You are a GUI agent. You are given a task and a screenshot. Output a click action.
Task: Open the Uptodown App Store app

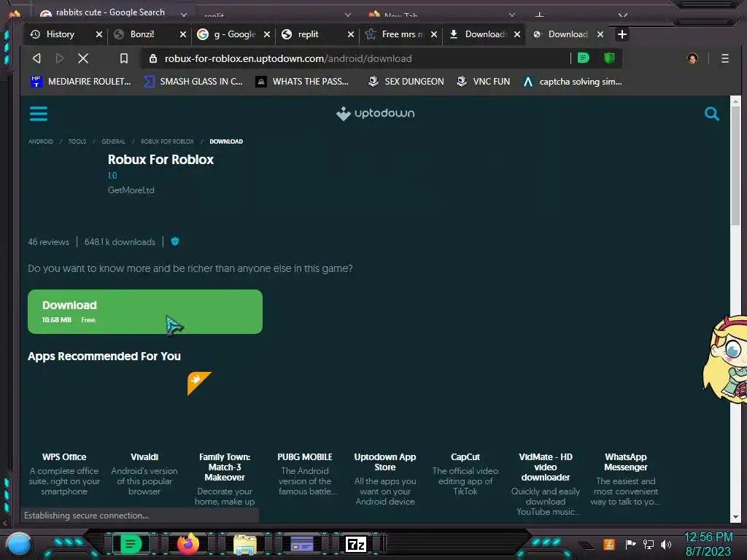[x=385, y=462]
